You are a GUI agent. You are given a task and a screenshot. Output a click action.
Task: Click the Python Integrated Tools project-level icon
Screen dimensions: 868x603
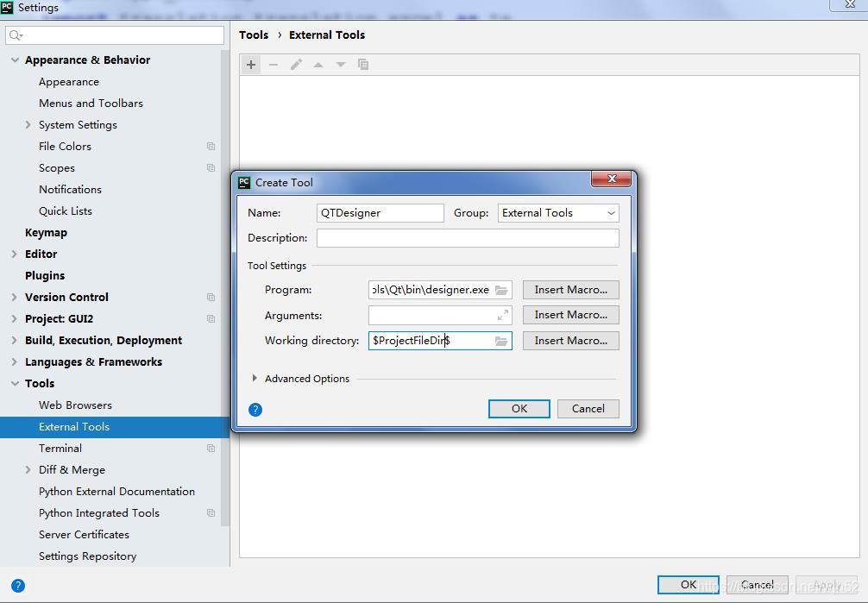(211, 512)
